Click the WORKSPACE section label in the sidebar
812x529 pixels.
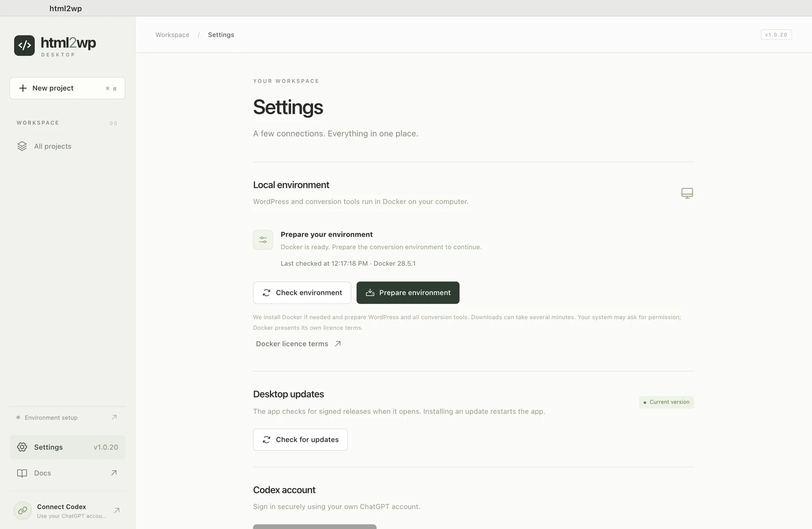38,123
